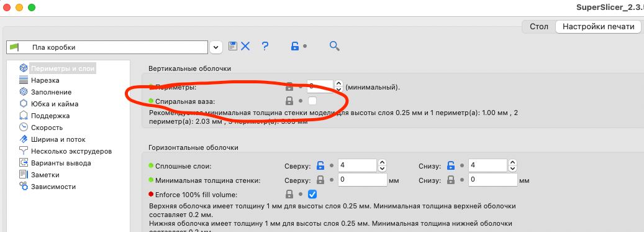Open the preset selection dropdown arrow
The height and width of the screenshot is (232, 644).
coord(216,47)
